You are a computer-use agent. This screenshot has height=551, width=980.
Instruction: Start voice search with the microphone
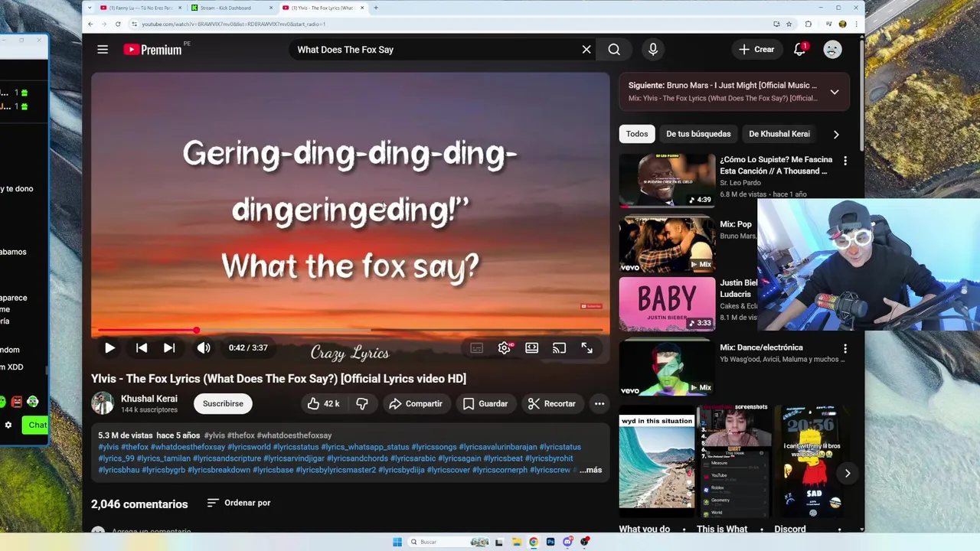pyautogui.click(x=653, y=50)
